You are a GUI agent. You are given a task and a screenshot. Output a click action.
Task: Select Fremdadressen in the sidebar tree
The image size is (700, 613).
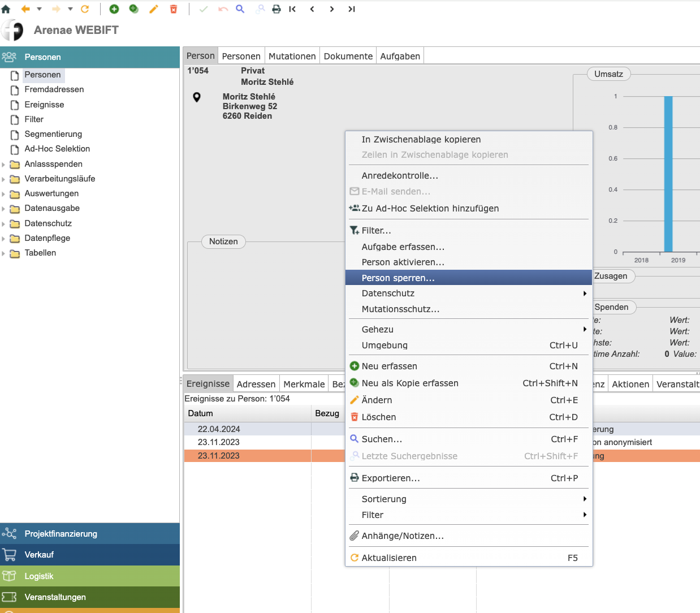click(54, 89)
